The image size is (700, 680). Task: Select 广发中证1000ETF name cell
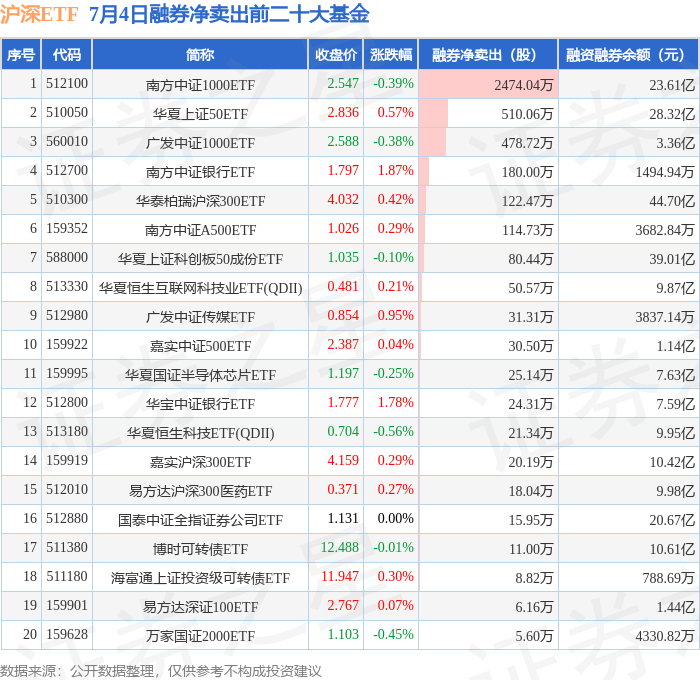[x=200, y=143]
